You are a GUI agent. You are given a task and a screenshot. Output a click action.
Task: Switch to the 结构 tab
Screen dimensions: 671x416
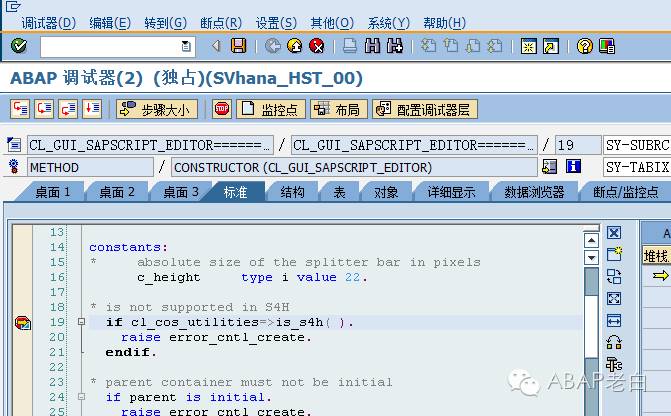click(x=292, y=192)
